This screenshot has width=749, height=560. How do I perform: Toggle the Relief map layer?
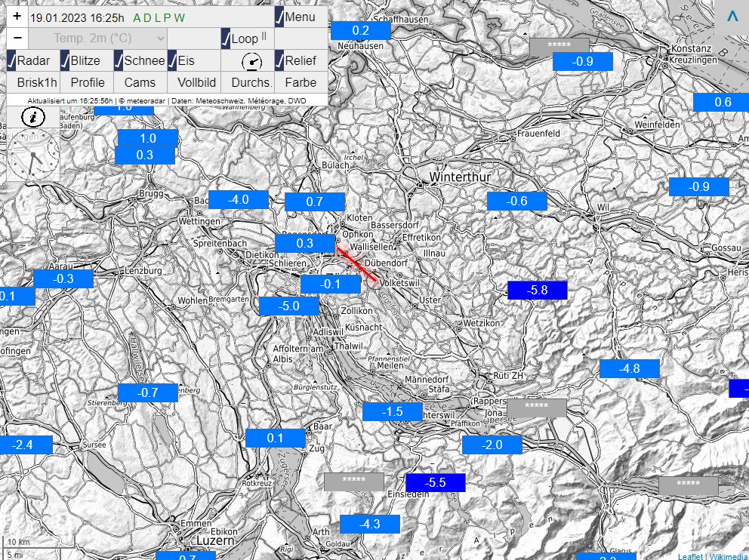pos(280,61)
